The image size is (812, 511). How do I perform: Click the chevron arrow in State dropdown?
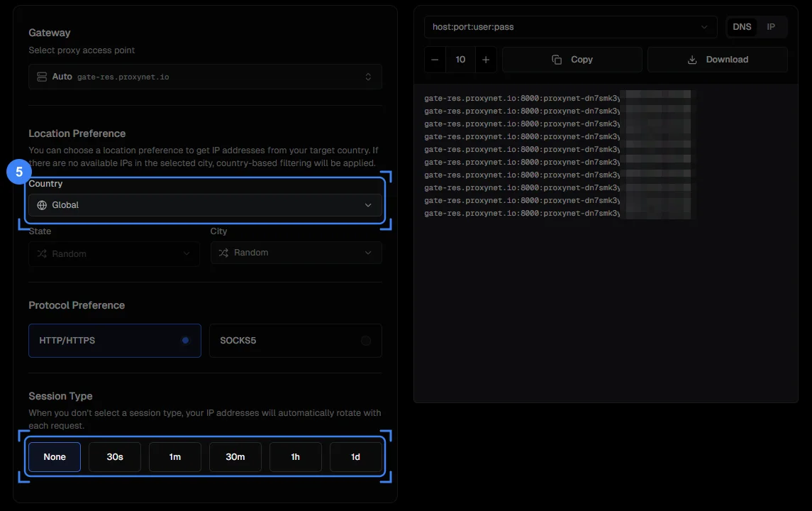pos(187,254)
